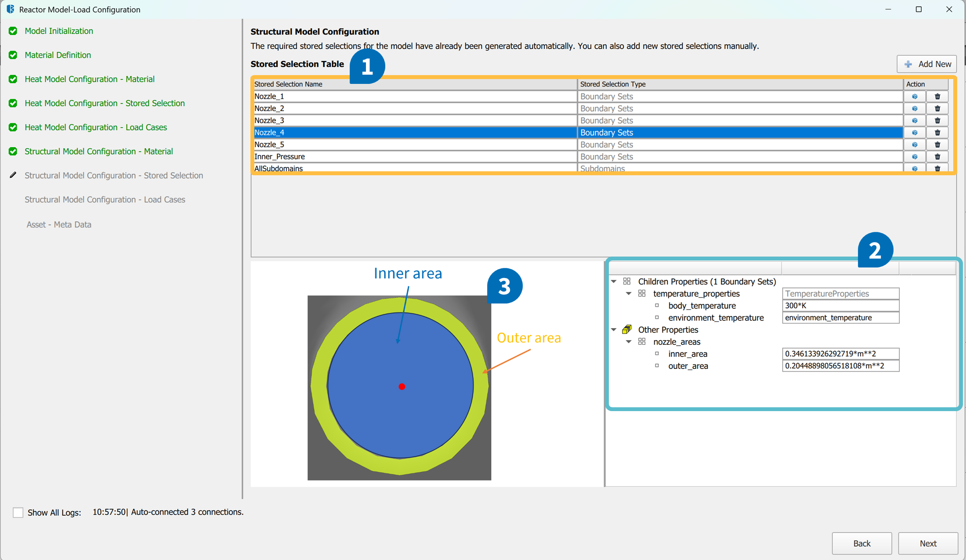
Task: Enable the Show All Logs checkbox
Action: pos(18,512)
